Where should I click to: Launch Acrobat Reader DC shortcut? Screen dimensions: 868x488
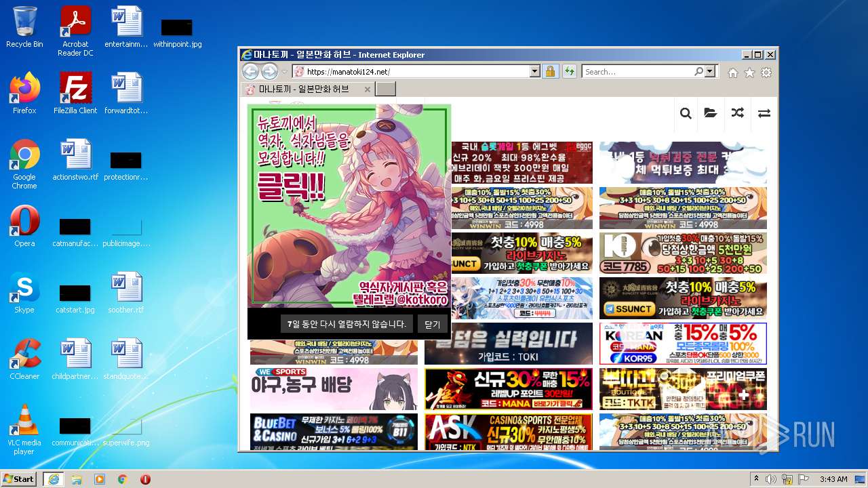[x=75, y=31]
